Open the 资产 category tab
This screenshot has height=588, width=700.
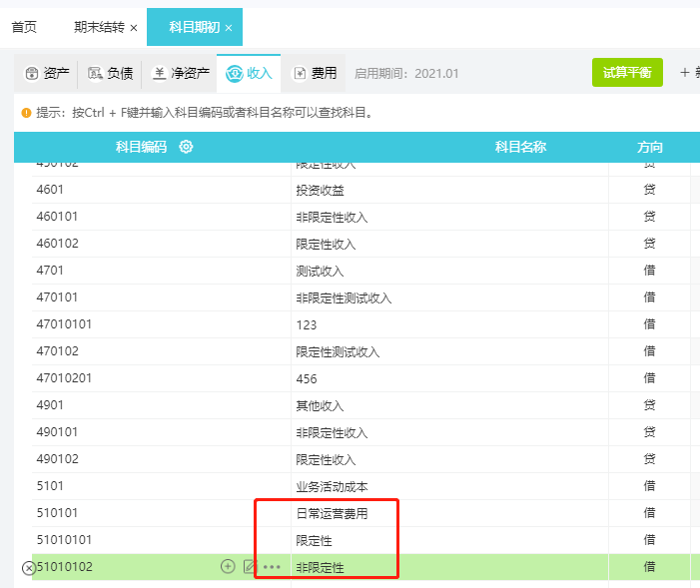pos(46,73)
